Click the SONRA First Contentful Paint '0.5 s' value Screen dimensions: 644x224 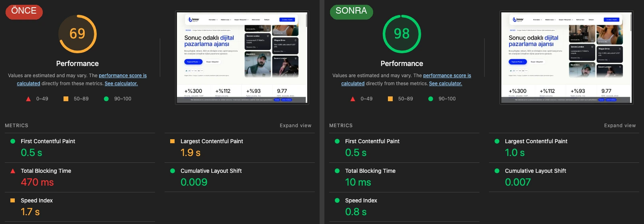click(356, 153)
